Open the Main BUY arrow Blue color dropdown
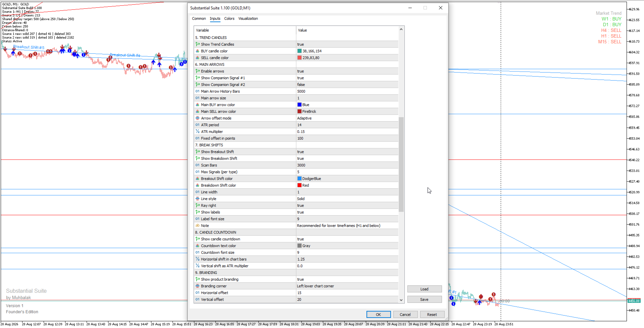Viewport: 644px width, 328px height. (x=347, y=105)
